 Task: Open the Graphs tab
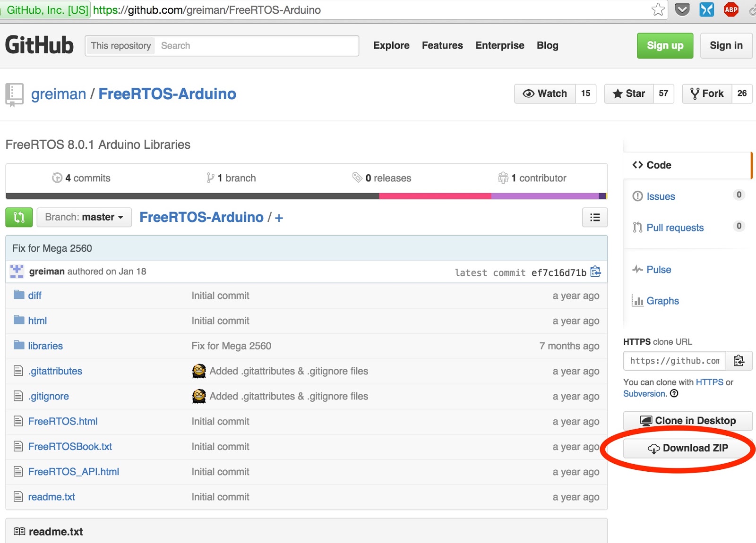tap(655, 301)
